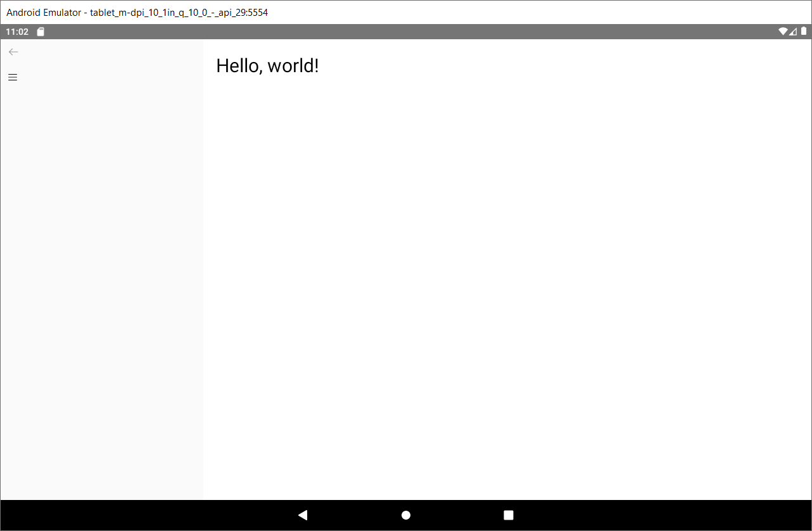Switch focus to the emulator title bar

tap(137, 12)
